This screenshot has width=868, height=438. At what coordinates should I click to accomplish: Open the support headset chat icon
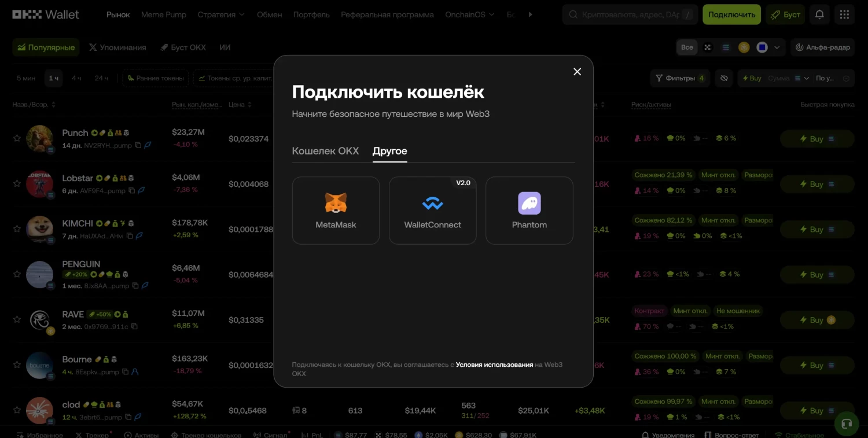click(x=847, y=424)
